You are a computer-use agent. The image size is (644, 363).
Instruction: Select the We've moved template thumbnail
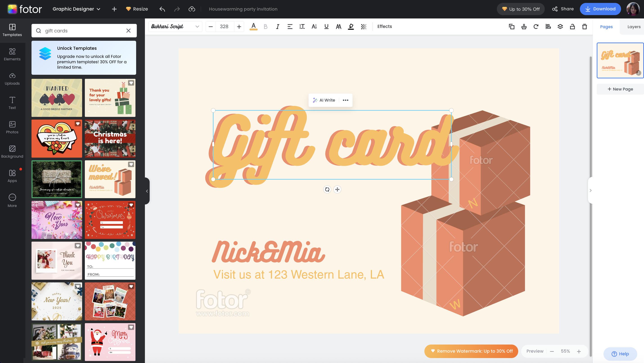(x=110, y=179)
